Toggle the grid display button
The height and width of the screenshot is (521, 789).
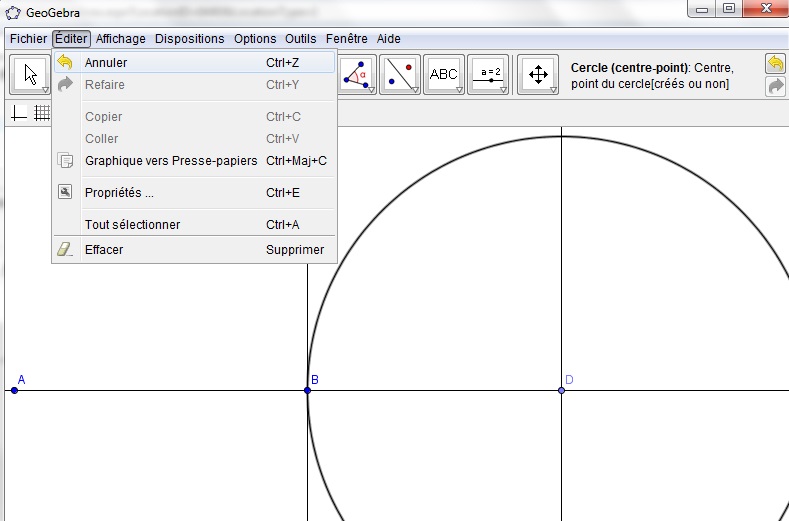pyautogui.click(x=42, y=113)
